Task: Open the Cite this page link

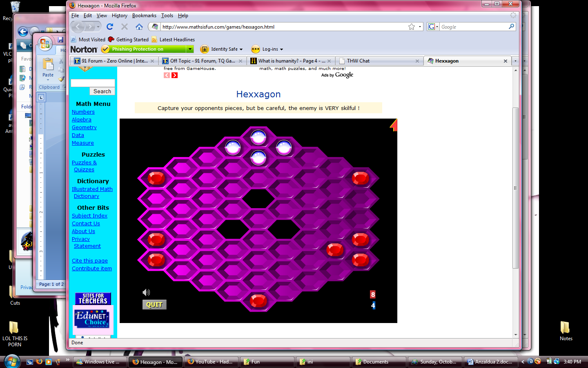Action: 90,261
